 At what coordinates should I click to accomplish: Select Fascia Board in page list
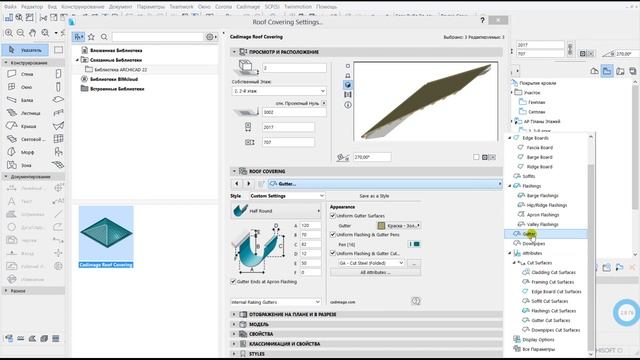[540, 147]
